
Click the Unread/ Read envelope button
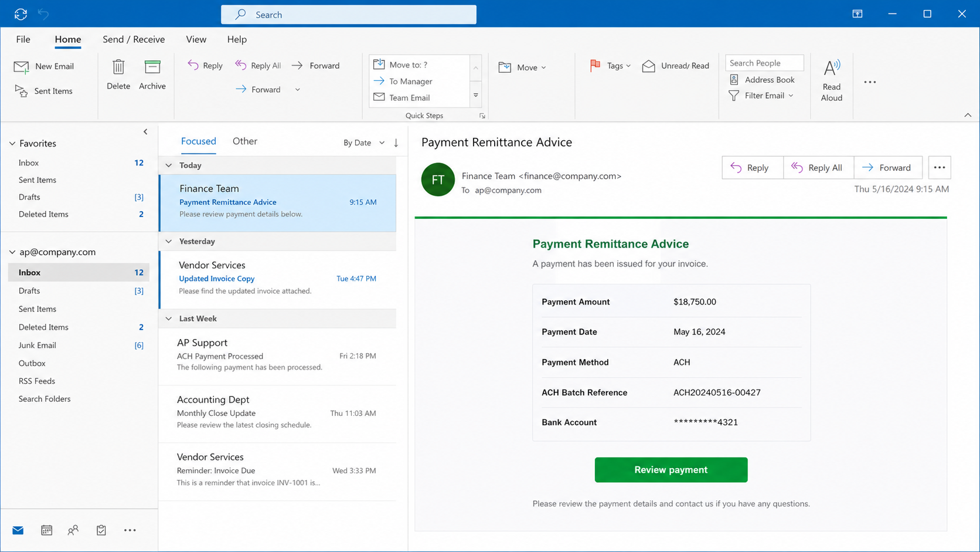click(676, 66)
